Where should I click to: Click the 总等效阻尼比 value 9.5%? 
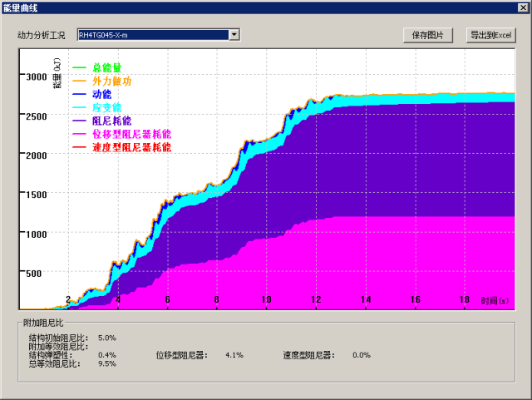point(107,363)
